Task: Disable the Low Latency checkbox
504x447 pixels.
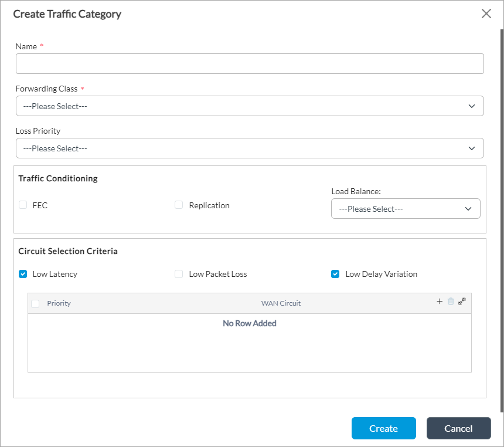Action: point(22,274)
